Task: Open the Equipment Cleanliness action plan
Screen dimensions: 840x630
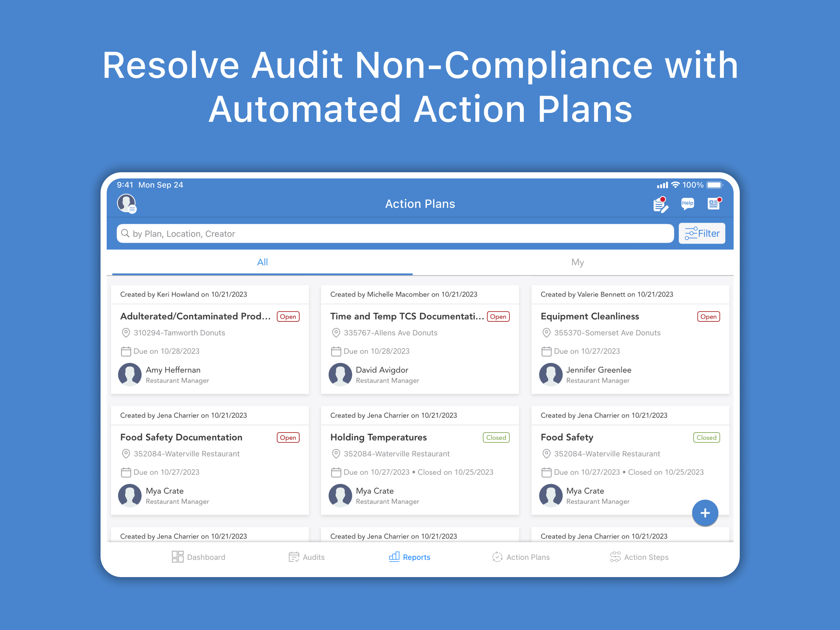Action: tap(590, 316)
